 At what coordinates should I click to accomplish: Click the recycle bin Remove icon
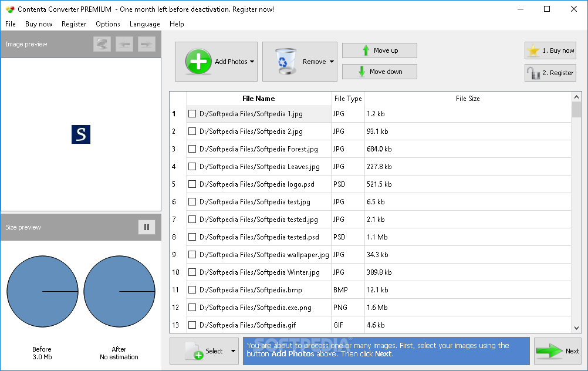(x=286, y=61)
